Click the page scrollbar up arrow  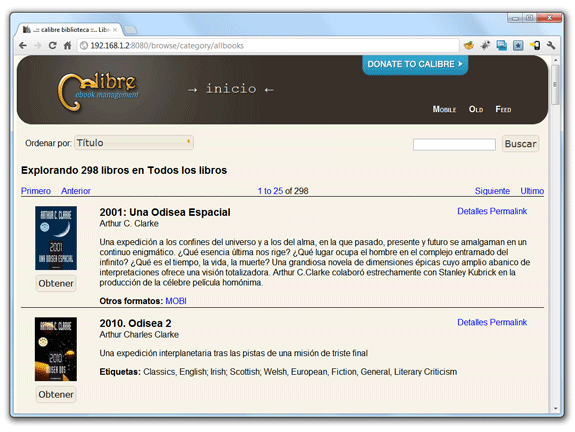pyautogui.click(x=556, y=60)
